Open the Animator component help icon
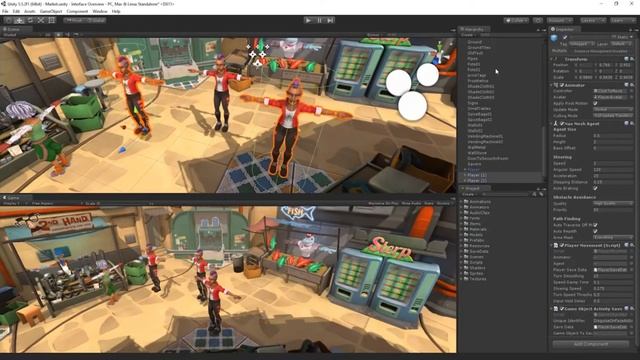640x360 pixels. pyautogui.click(x=627, y=85)
